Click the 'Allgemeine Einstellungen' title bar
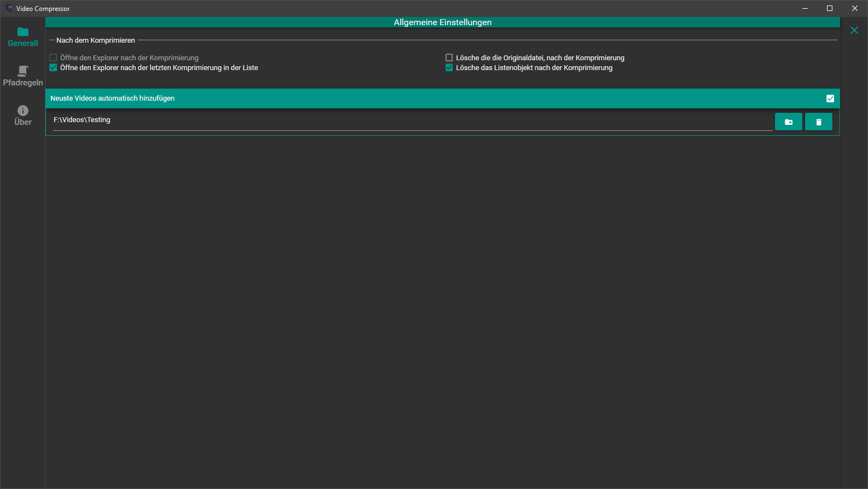Screen dimensions: 868x489 (x=443, y=22)
